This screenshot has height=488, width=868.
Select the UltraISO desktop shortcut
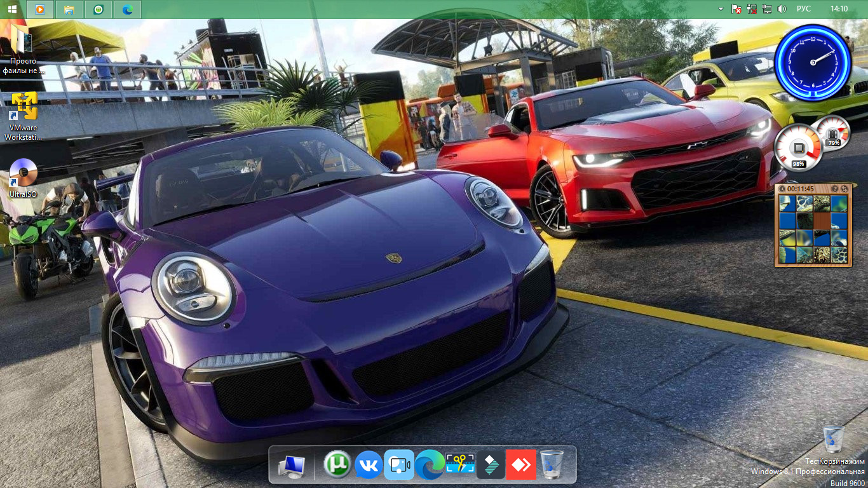click(x=24, y=178)
